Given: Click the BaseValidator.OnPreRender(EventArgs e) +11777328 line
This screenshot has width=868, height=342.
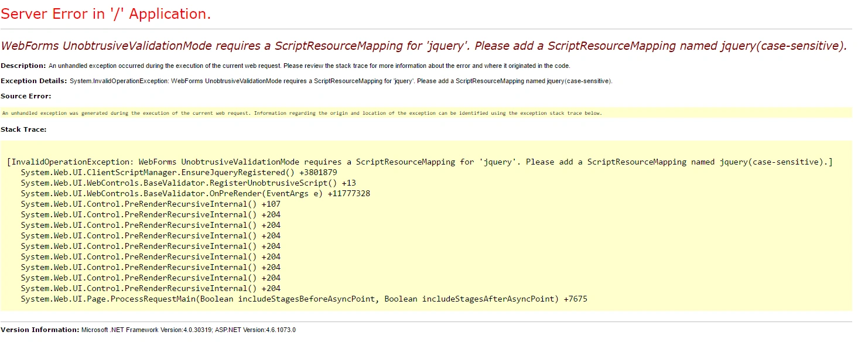Looking at the screenshot, I should 195,193.
